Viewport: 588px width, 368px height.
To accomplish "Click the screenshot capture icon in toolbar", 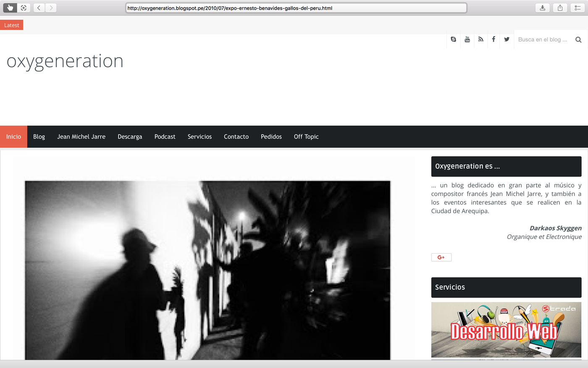I will tap(24, 8).
